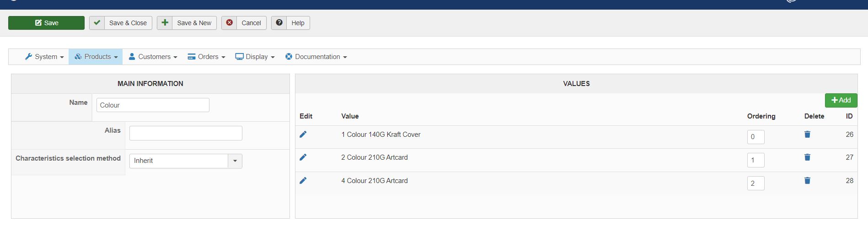This screenshot has height=232, width=868.
Task: Click the green Save button
Action: 46,23
